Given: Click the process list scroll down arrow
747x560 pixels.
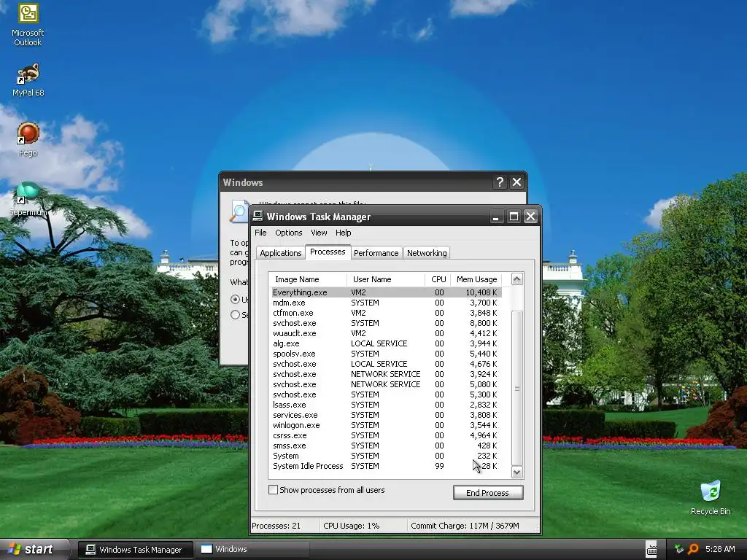Looking at the screenshot, I should [x=517, y=472].
